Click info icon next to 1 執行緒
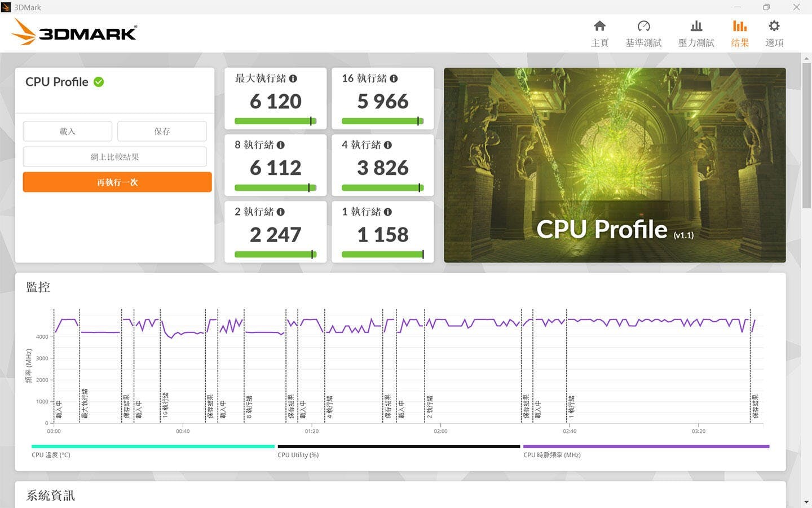Viewport: 812px width, 508px height. [x=387, y=212]
